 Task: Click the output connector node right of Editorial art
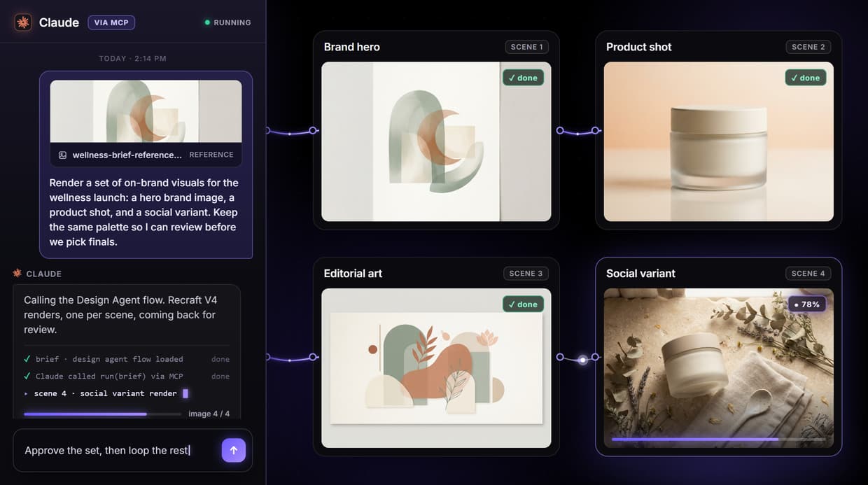pos(560,357)
